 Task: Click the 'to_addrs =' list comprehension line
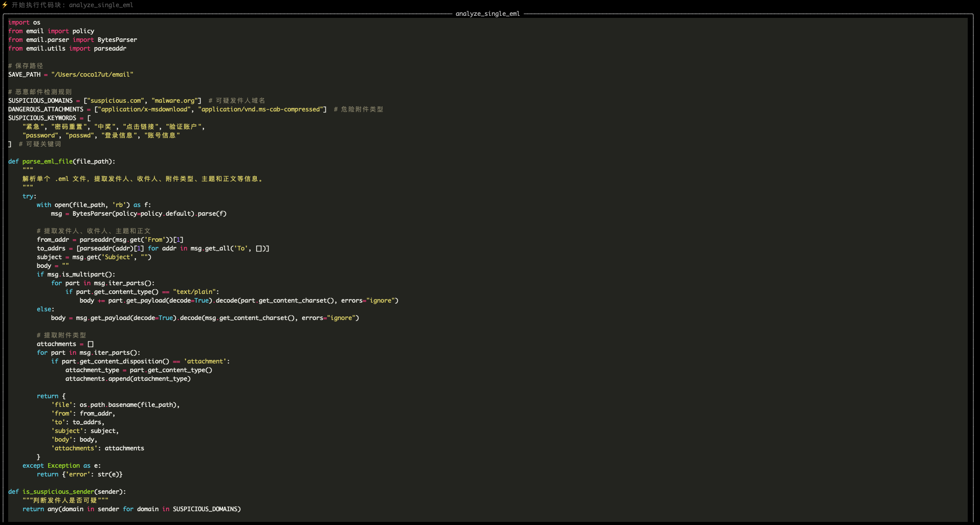point(153,248)
